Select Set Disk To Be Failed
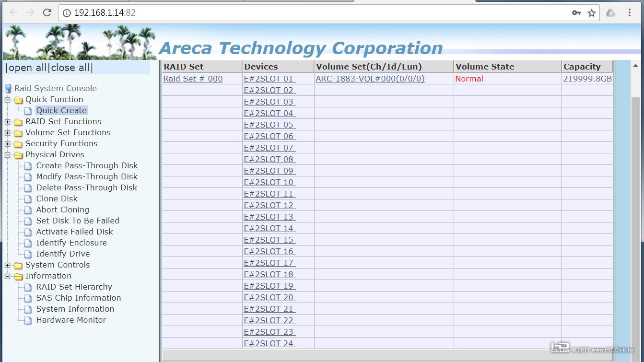Screen dimensions: 644x362 pyautogui.click(x=78, y=221)
